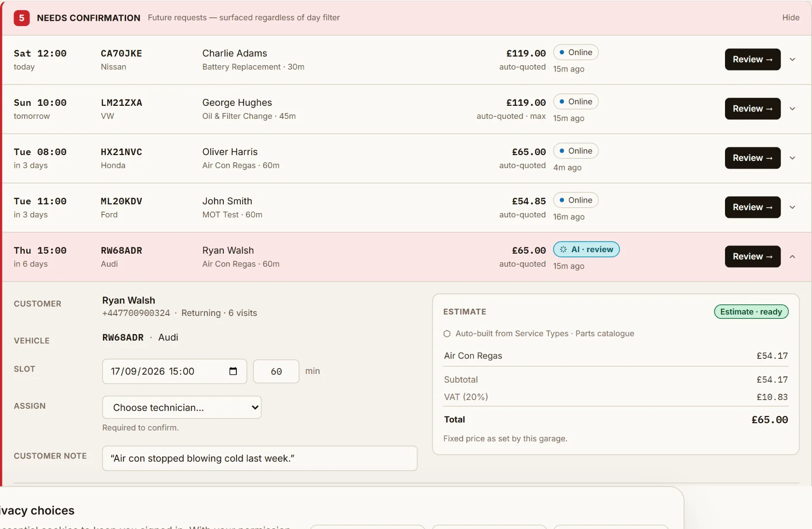
Task: Click Returning · 6 visits customer info
Action: 219,313
